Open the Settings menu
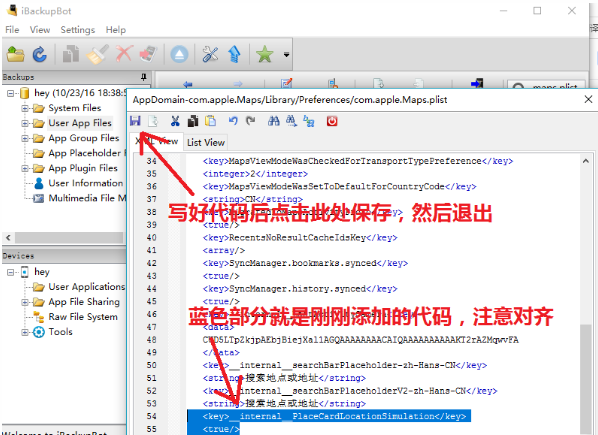Screen dimensions: 598x435 point(78,30)
